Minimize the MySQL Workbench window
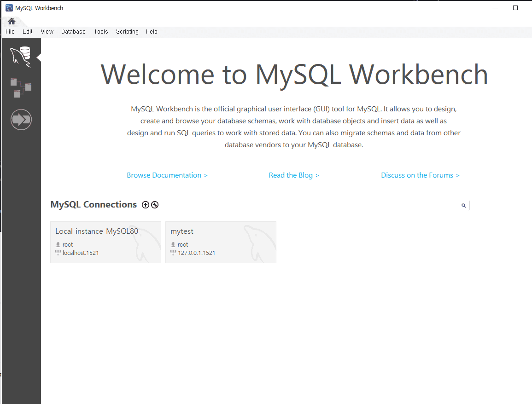Viewport: 532px width, 404px height. click(x=495, y=8)
